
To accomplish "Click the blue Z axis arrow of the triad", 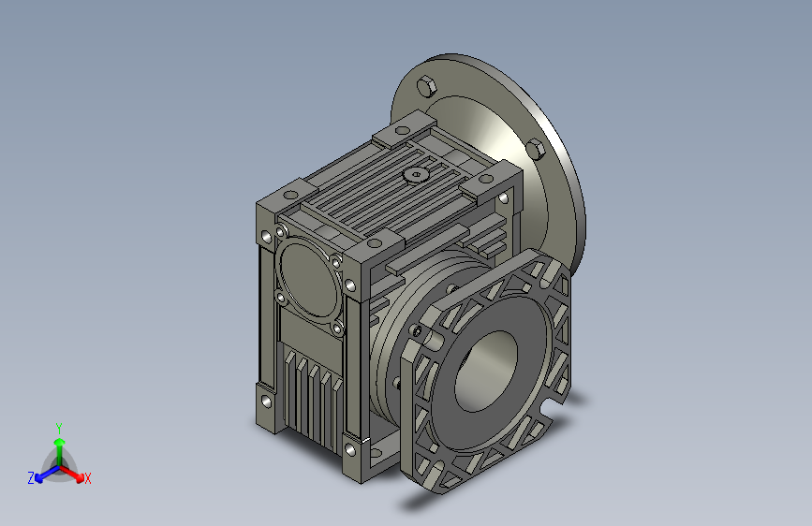I will 47,475.
